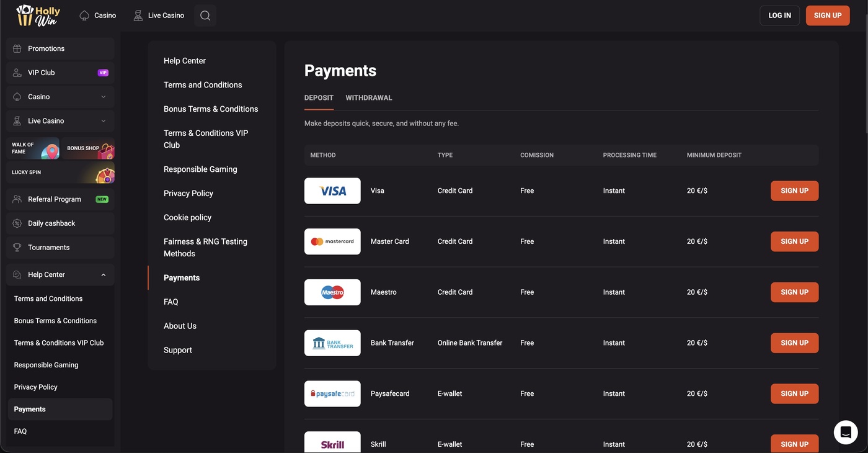Select Payments in the middle menu
This screenshot has height=453, width=868.
[182, 278]
